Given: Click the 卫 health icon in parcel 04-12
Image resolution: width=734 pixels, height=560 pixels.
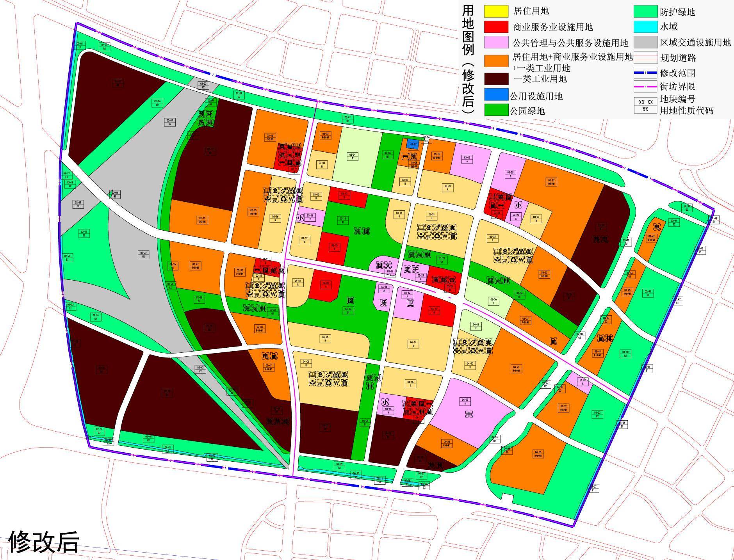Looking at the screenshot, I should pyautogui.click(x=410, y=302).
